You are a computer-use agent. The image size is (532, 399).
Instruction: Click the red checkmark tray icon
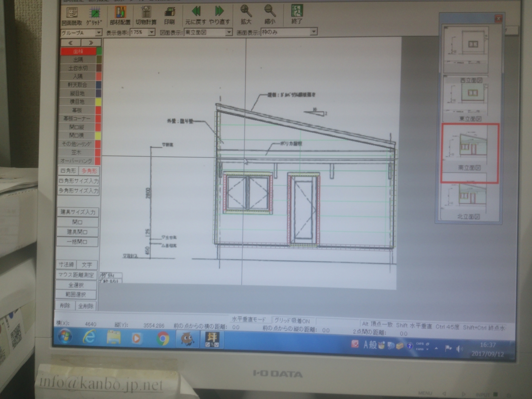[355, 344]
